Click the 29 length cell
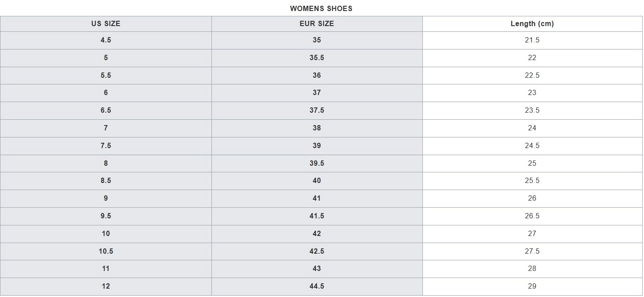The height and width of the screenshot is (297, 644). (532, 286)
